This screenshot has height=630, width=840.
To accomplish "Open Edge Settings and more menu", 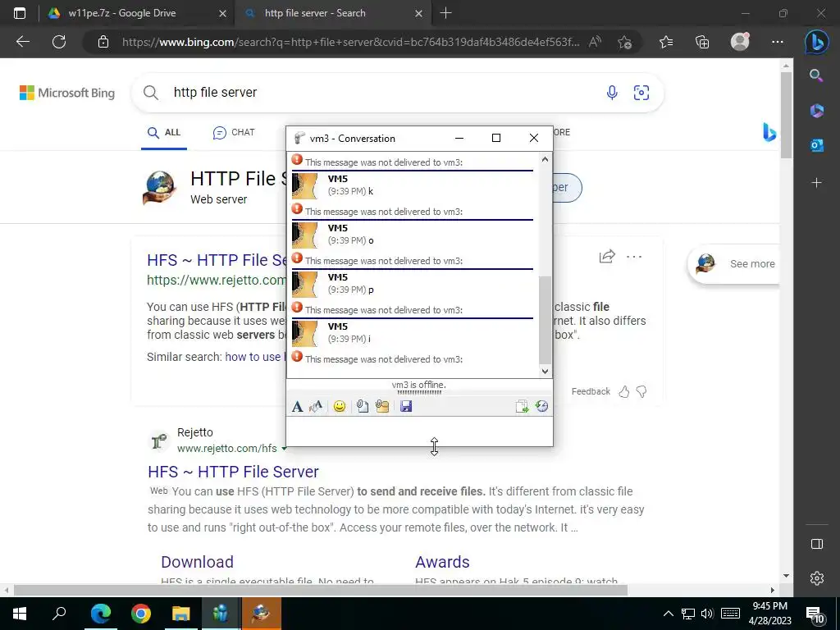I will [x=778, y=42].
